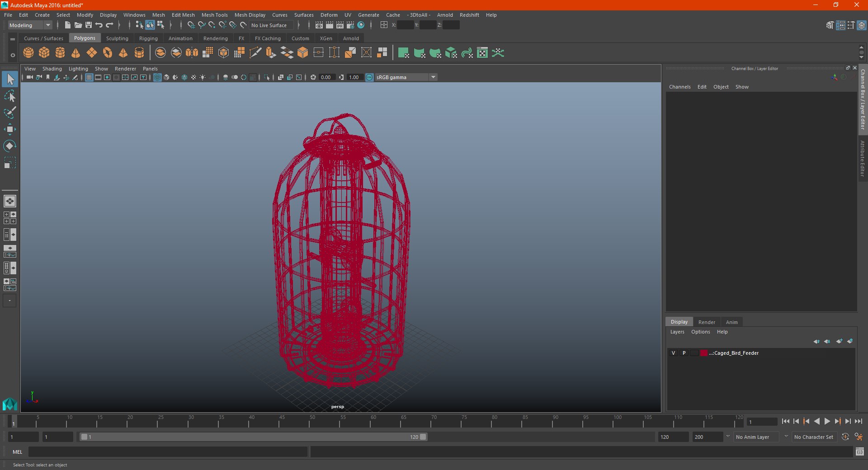Open the shelf options gear menu

click(x=13, y=55)
